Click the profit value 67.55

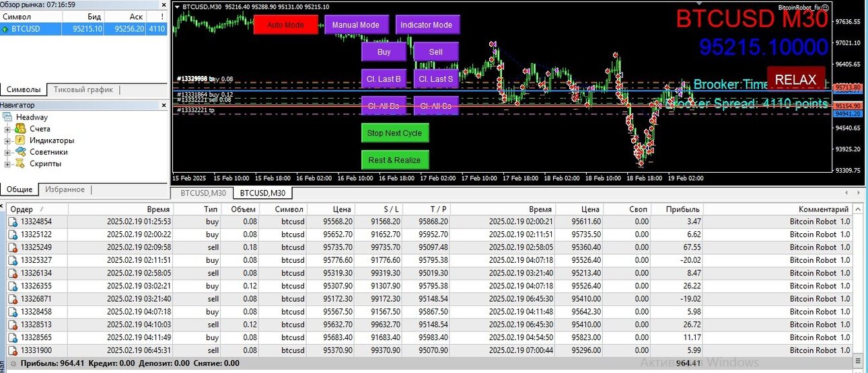(x=692, y=247)
